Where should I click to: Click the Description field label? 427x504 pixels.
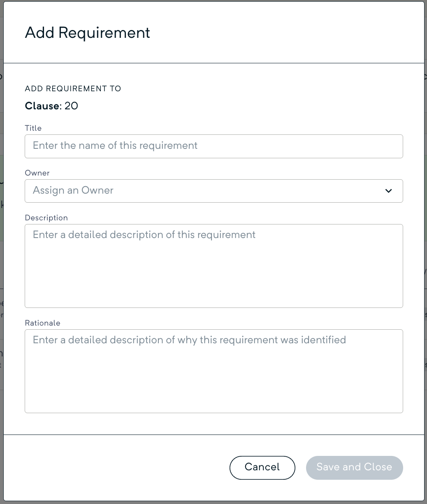pos(46,218)
